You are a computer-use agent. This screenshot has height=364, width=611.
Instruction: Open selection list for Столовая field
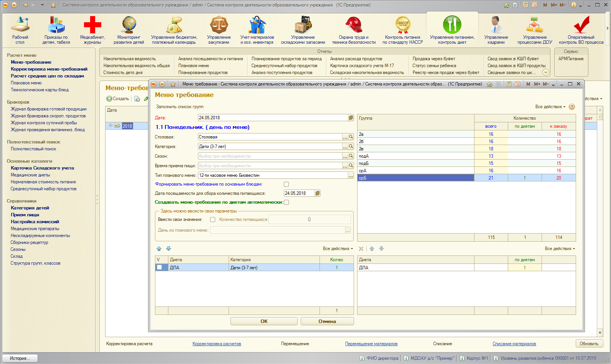[345, 137]
